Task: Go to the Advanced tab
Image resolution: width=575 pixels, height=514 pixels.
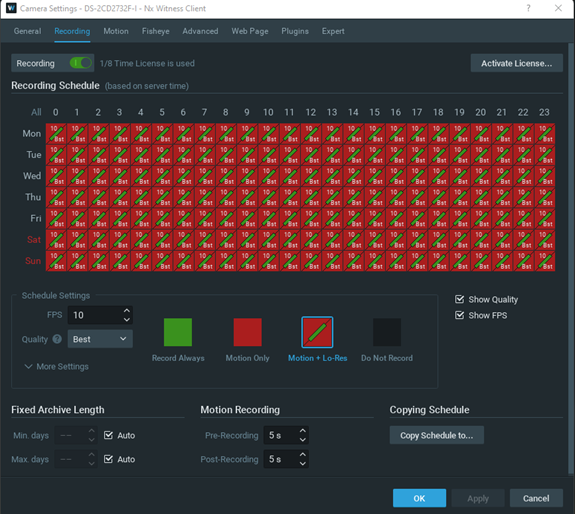Action: click(200, 31)
